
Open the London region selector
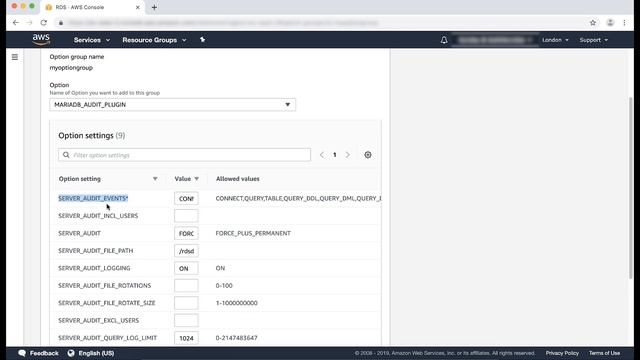(x=555, y=40)
